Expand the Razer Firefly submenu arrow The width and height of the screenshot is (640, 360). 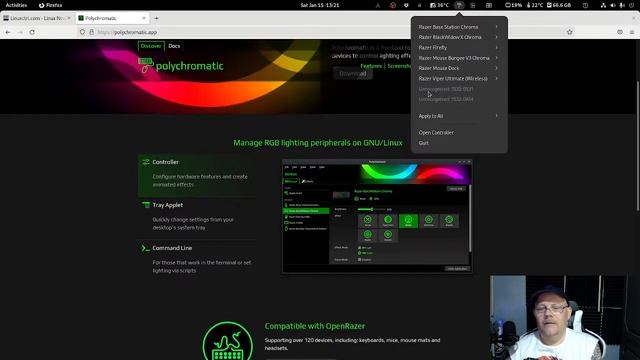coord(497,47)
